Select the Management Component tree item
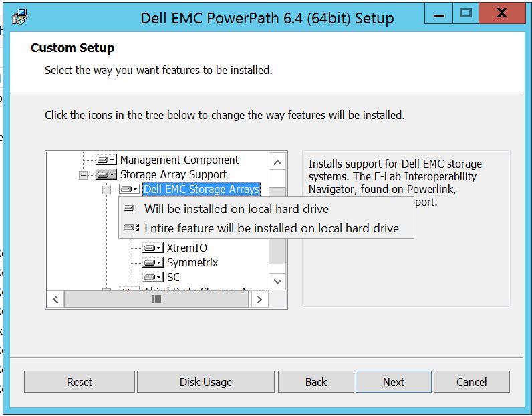This screenshot has width=532, height=416. (179, 160)
